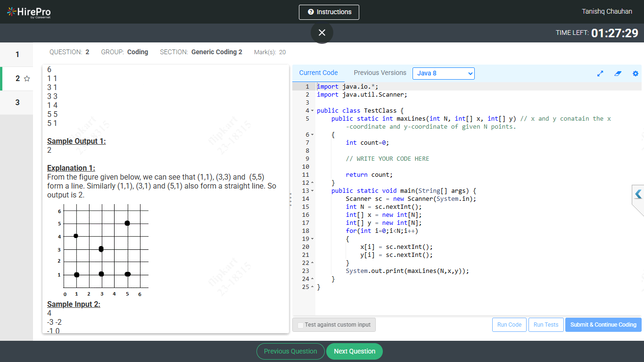Click 'GROUP: Coding' label
The height and width of the screenshot is (362, 644).
(124, 52)
